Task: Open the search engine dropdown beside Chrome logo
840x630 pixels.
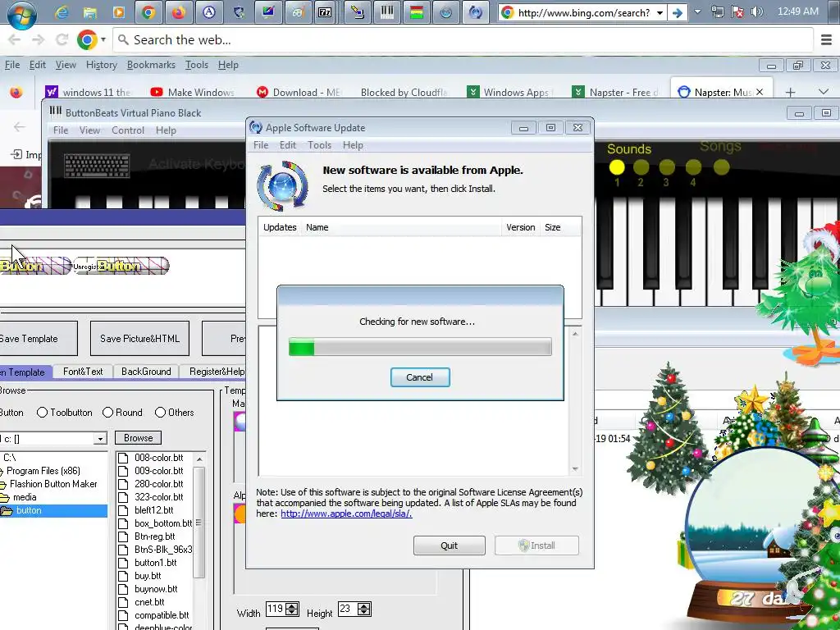Action: pos(103,39)
